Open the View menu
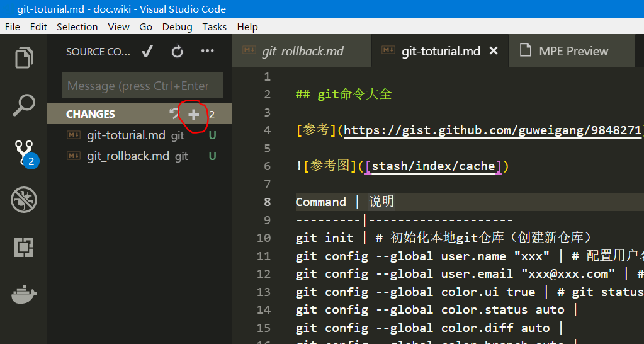Viewport: 644px width, 344px height. pos(119,26)
